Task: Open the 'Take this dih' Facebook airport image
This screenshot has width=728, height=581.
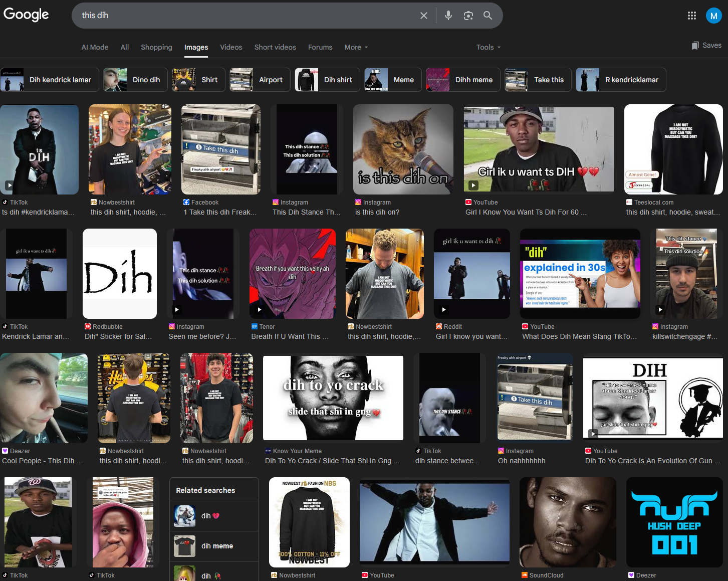Action: (x=221, y=149)
